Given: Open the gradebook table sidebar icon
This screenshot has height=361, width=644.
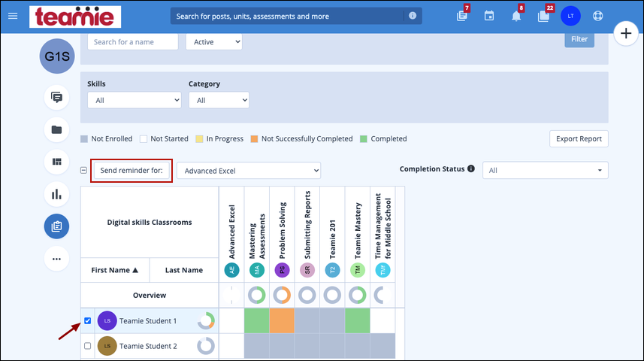Looking at the screenshot, I should (x=56, y=162).
